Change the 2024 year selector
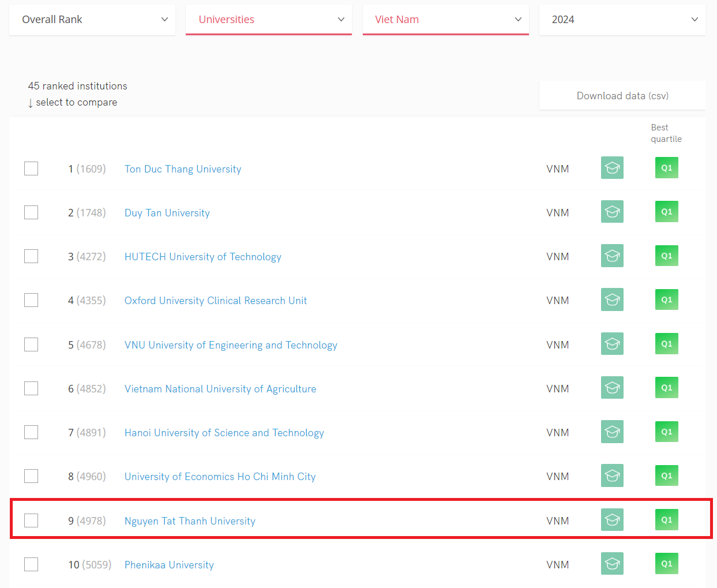 coord(622,20)
